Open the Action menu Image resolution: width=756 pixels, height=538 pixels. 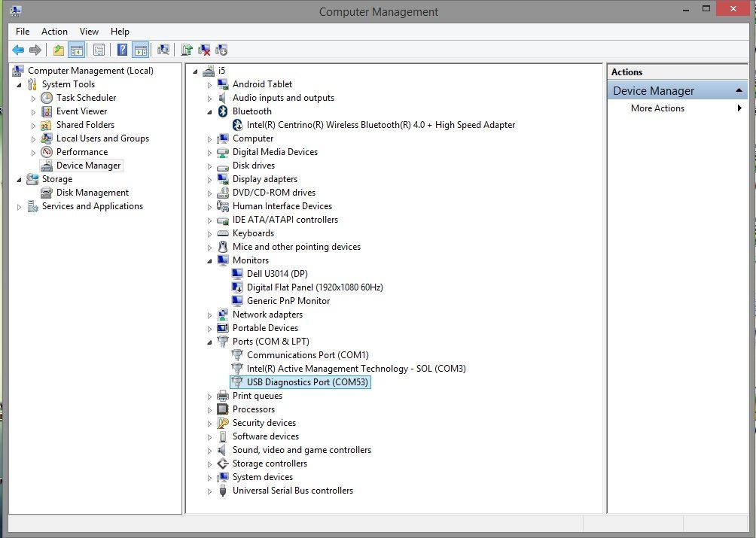point(54,32)
